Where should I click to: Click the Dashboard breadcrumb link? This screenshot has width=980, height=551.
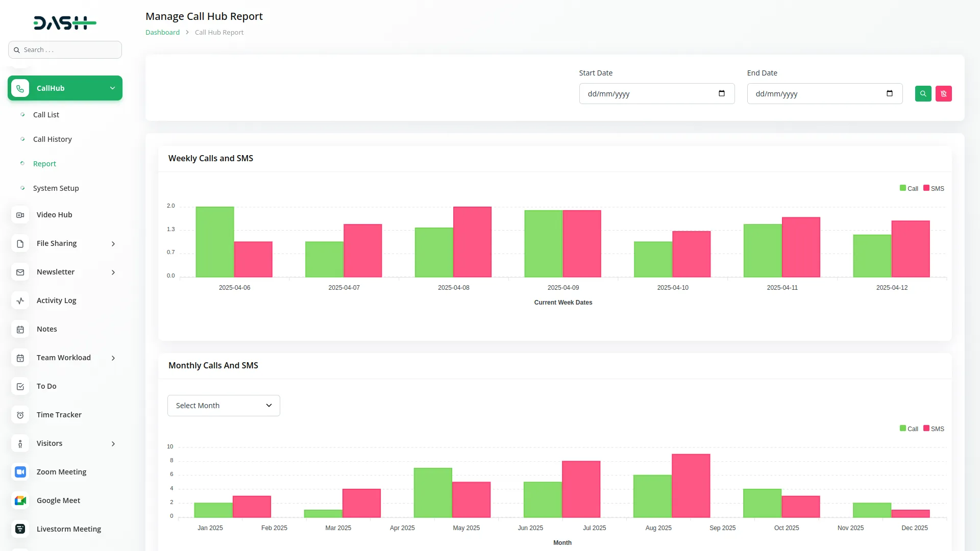click(x=162, y=32)
